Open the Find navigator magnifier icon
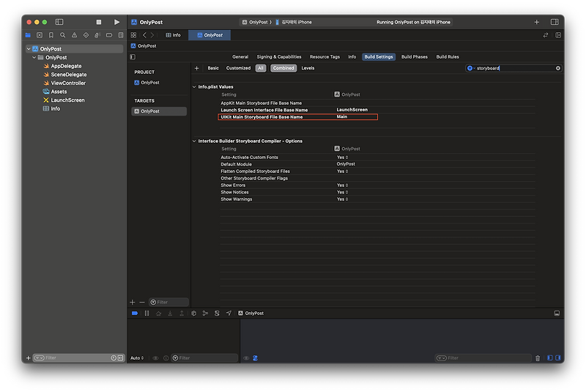Screen dimensions: 586x392 click(x=63, y=35)
